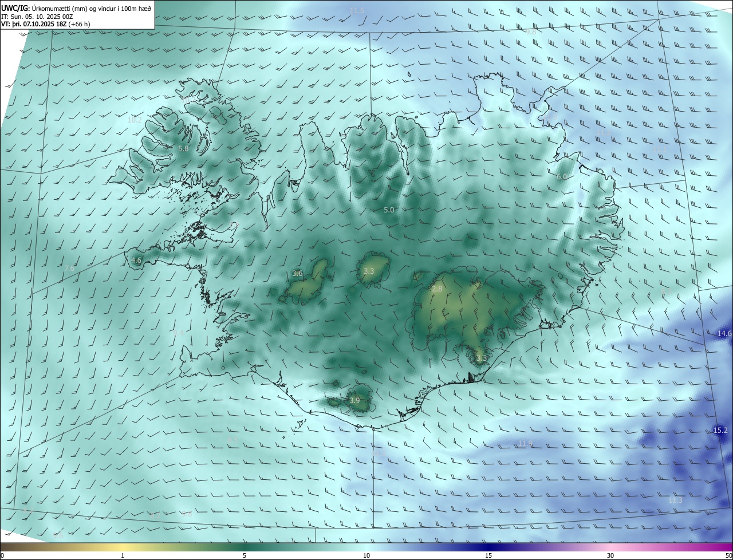Click the 3.6 value on Langjökull glacier
This screenshot has width=733, height=560.
point(297,274)
